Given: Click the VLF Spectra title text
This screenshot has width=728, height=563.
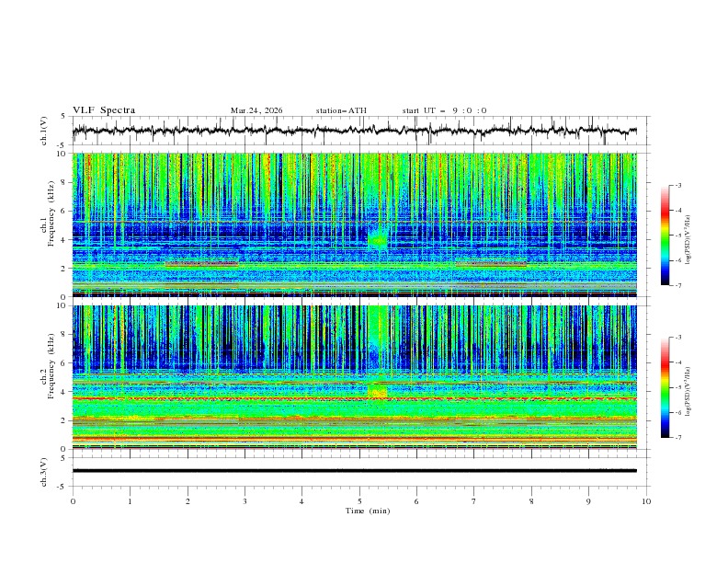Looking at the screenshot, I should (104, 110).
